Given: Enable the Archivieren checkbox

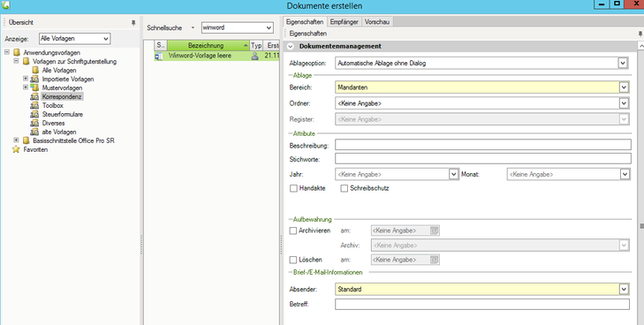Looking at the screenshot, I should (x=293, y=231).
